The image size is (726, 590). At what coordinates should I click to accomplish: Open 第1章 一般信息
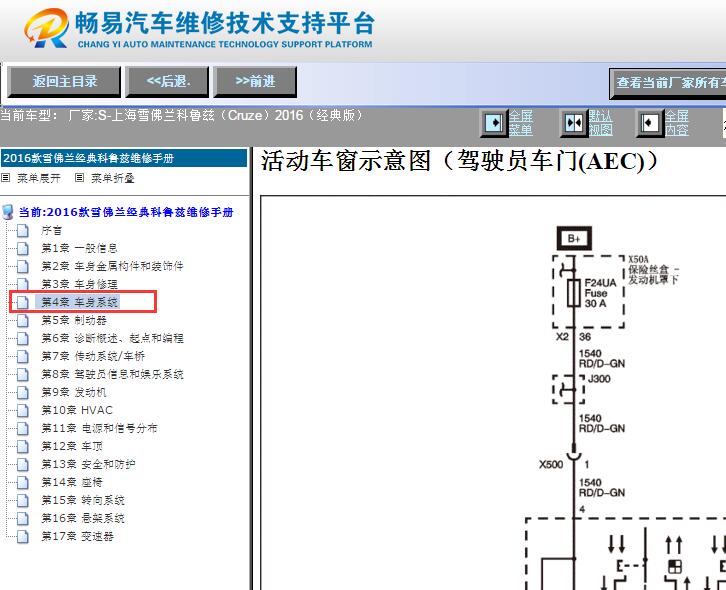[x=79, y=248]
